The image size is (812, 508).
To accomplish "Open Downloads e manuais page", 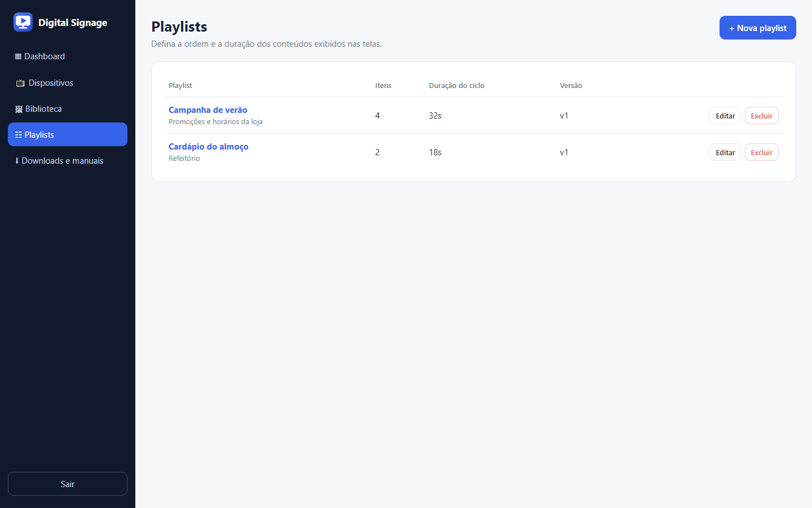I will [x=68, y=161].
